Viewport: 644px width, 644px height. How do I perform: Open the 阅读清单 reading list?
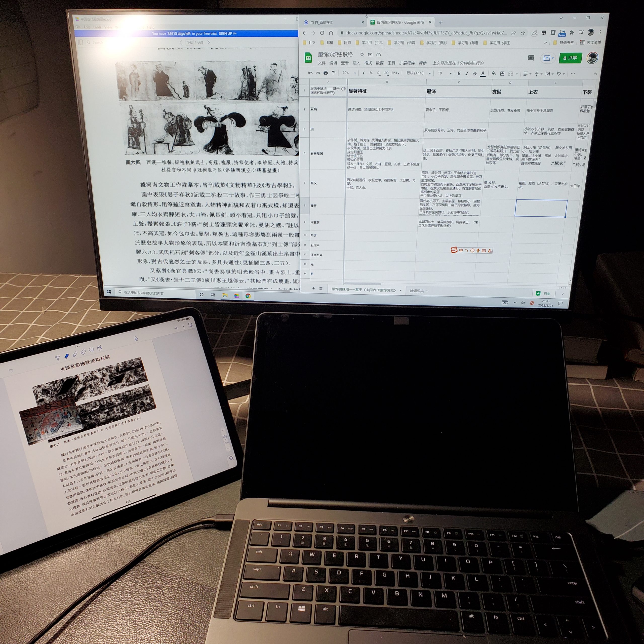pyautogui.click(x=591, y=42)
